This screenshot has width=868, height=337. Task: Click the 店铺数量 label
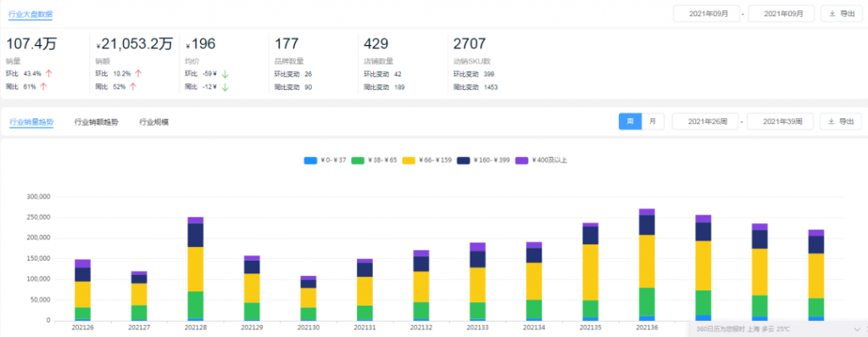pyautogui.click(x=379, y=61)
